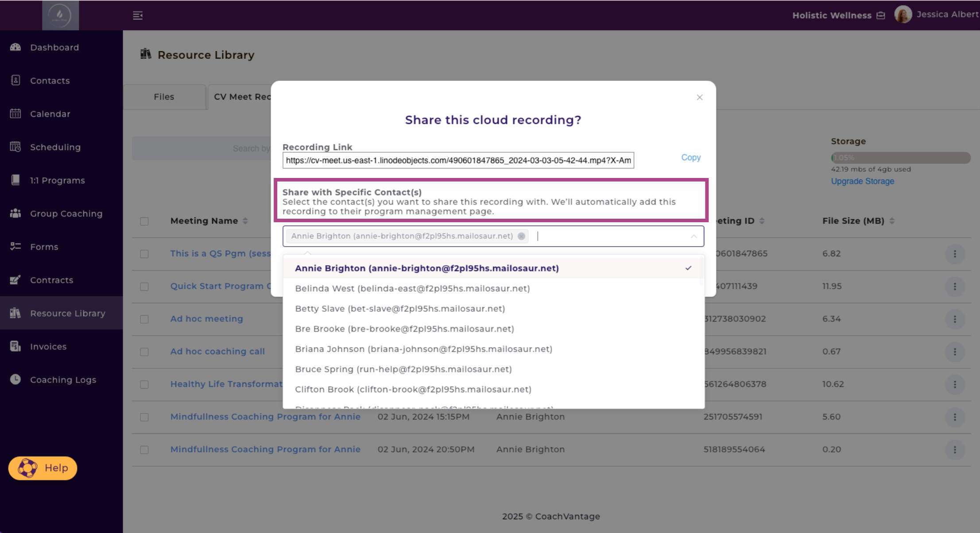Collapse sidebar with hamburger menu icon
Viewport: 980px width, 533px height.
tap(138, 15)
